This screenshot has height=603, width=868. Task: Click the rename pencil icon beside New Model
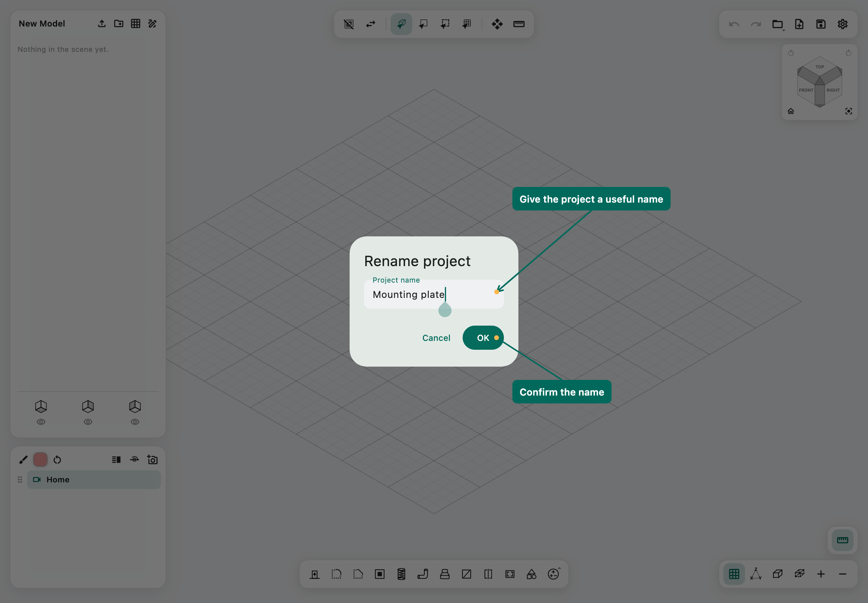point(152,24)
